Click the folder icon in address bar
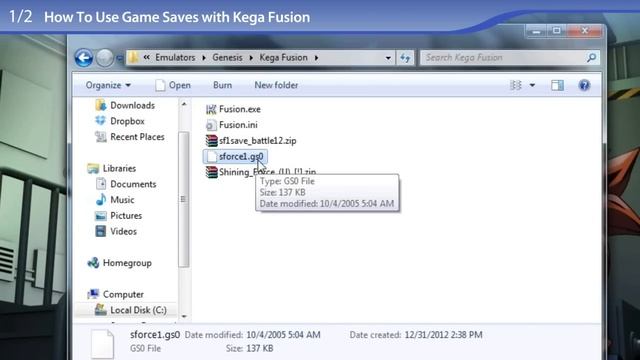640x360 pixels. pos(133,58)
